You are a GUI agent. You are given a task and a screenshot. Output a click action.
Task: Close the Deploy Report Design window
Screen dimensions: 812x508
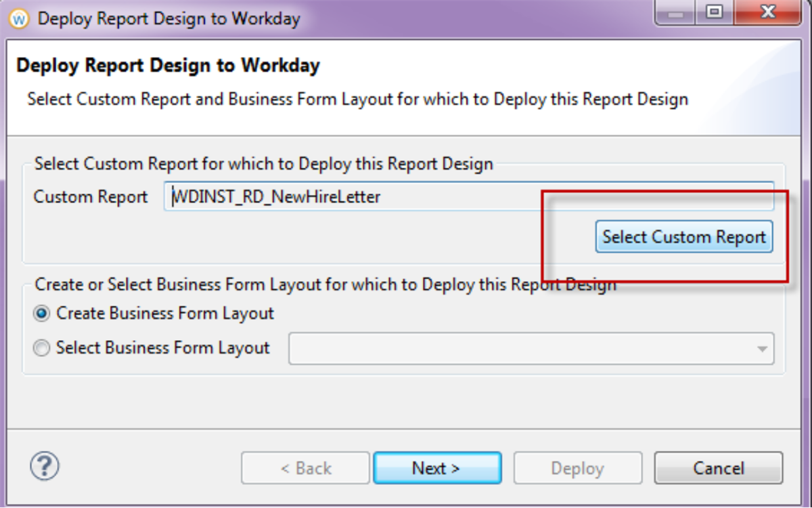tap(767, 12)
